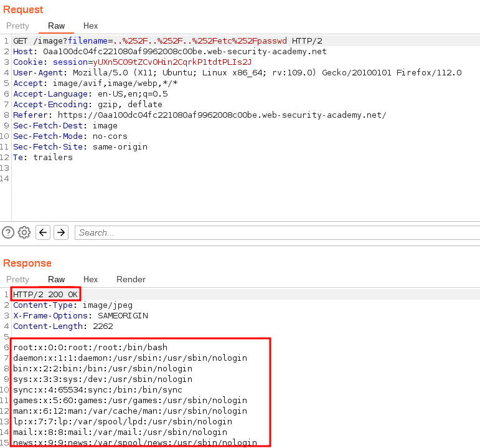Go to next search match arrow
Image resolution: width=480 pixels, height=448 pixels.
61,232
